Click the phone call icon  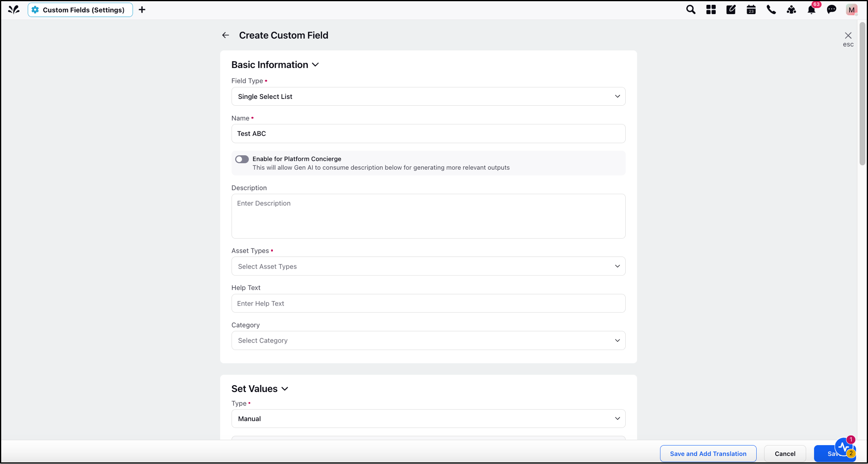[771, 10]
